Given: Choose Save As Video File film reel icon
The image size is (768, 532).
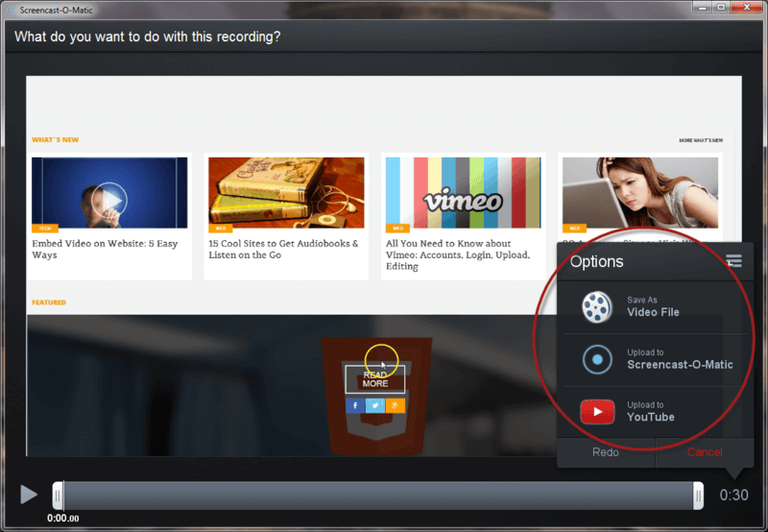Looking at the screenshot, I should click(597, 307).
